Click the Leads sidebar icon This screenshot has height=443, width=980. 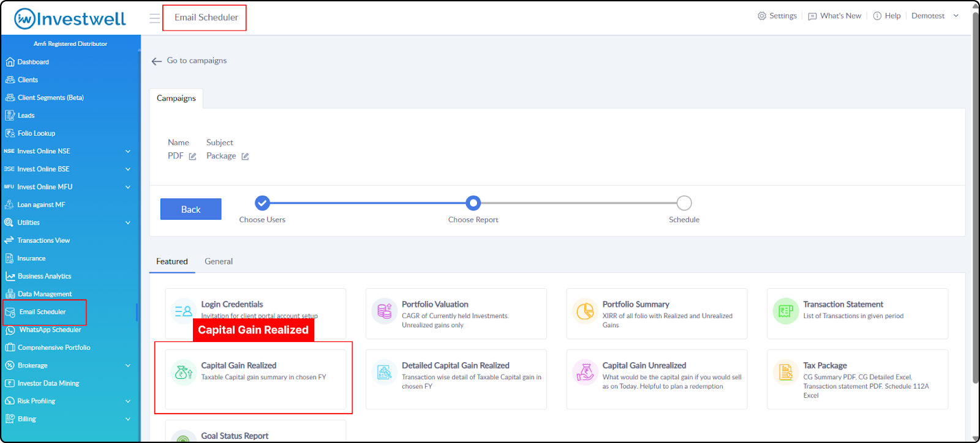[10, 115]
